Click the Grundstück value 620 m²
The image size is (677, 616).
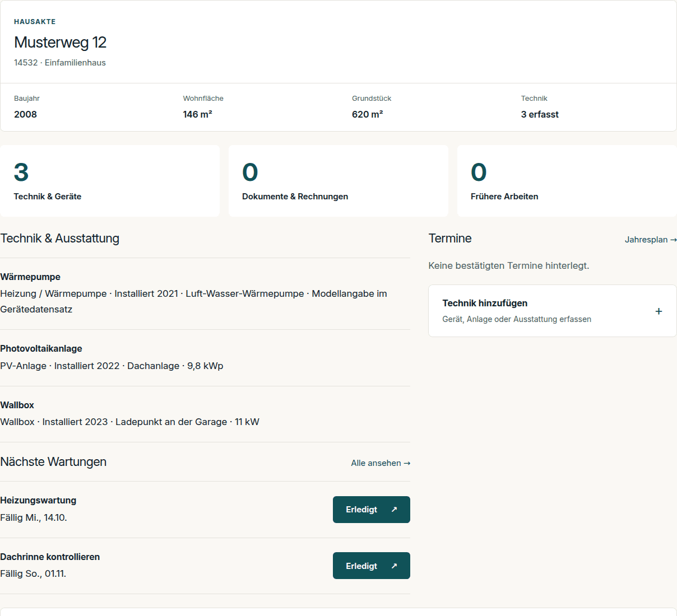368,114
